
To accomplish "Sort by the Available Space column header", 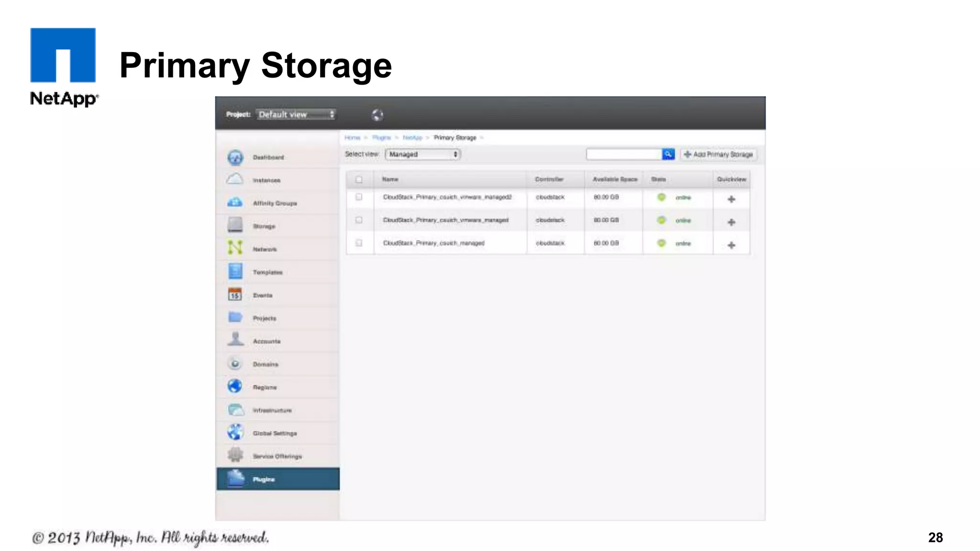I will (615, 179).
